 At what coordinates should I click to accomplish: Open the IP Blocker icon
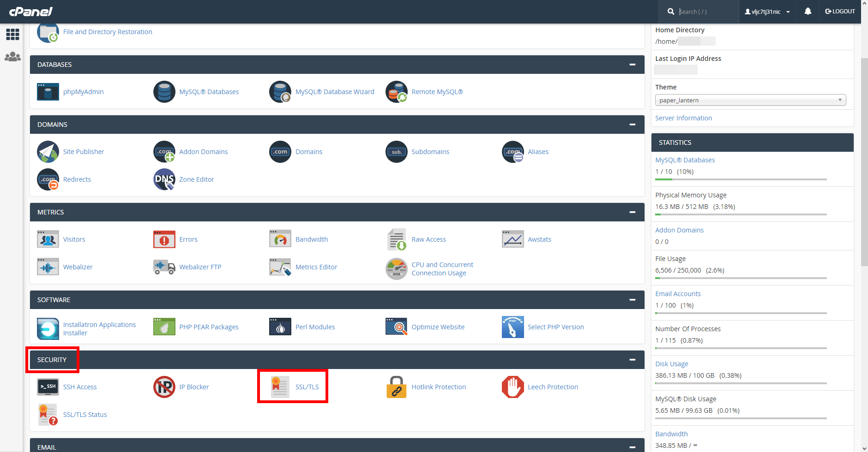click(x=164, y=387)
